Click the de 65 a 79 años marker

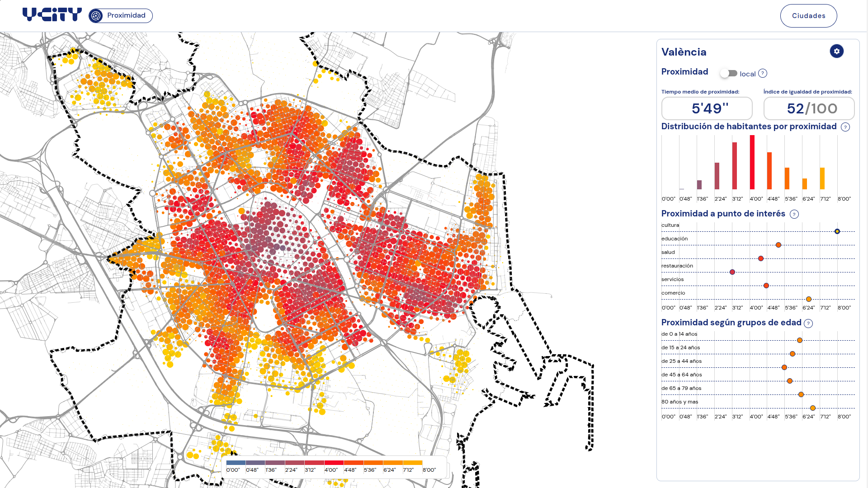(x=801, y=394)
